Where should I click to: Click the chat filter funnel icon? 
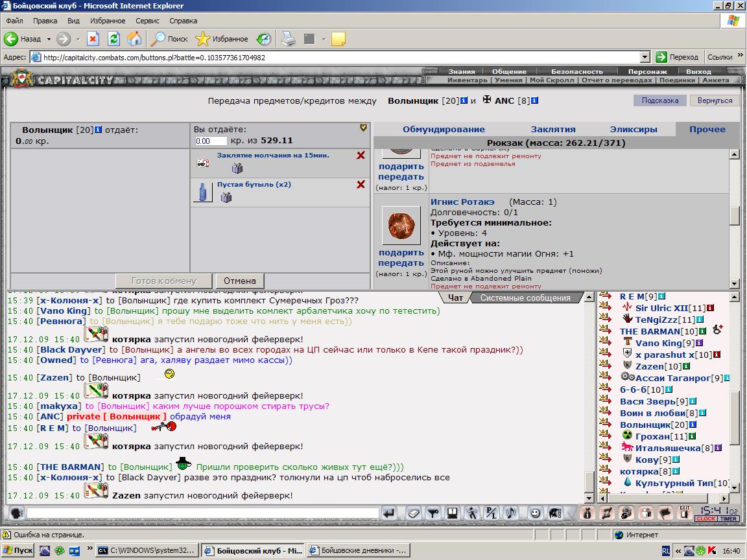433,513
